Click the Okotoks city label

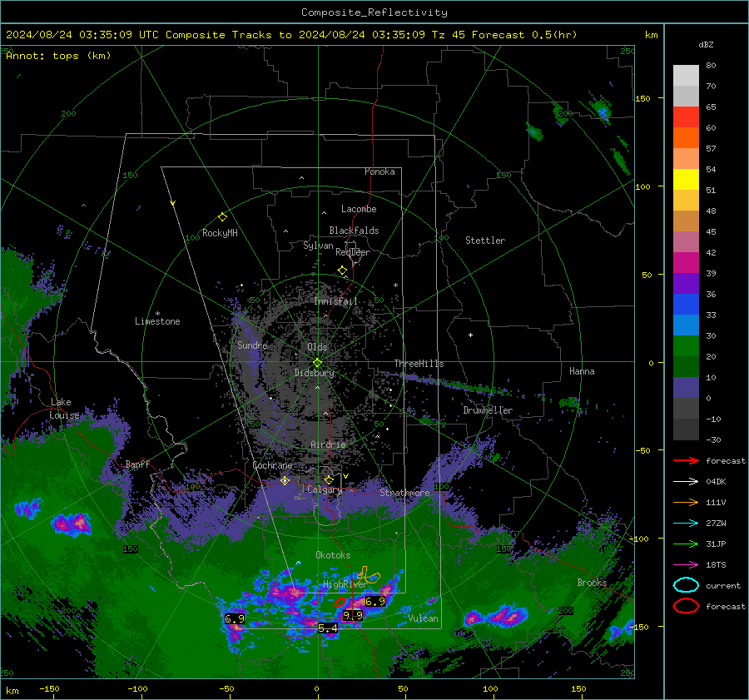pyautogui.click(x=333, y=555)
